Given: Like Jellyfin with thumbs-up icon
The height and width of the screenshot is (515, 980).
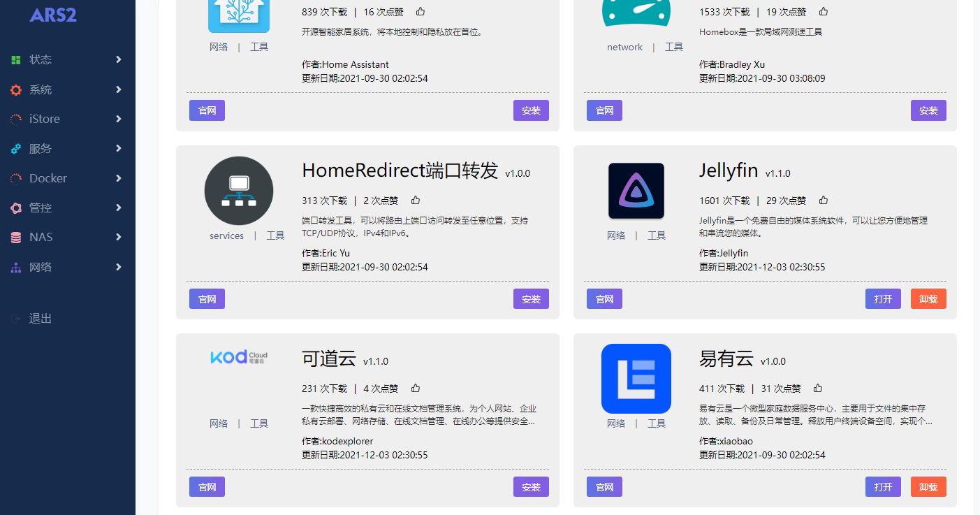Looking at the screenshot, I should tap(824, 200).
